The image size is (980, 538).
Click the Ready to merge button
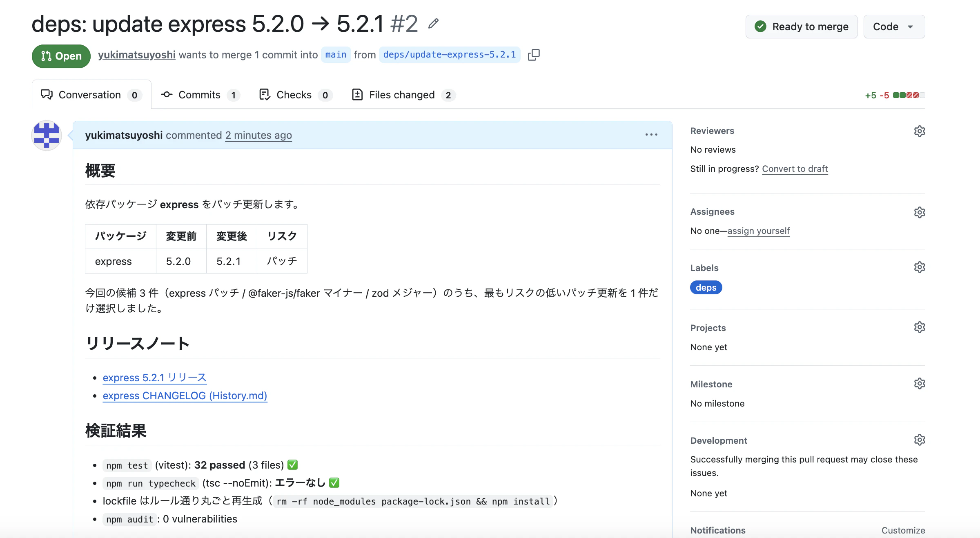802,27
